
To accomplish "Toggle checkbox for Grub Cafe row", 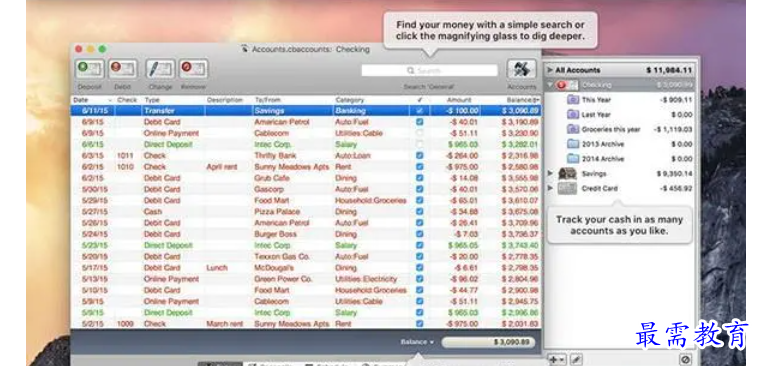I will click(x=420, y=178).
